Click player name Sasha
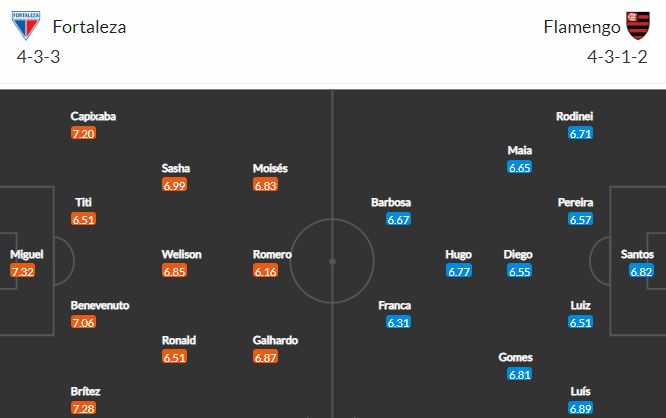The width and height of the screenshot is (666, 418). tap(175, 168)
